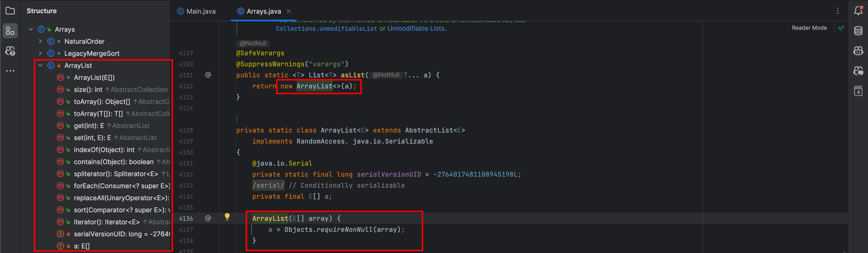Image resolution: width=868 pixels, height=253 pixels.
Task: Follow the Collections.unmodifiableList doc link
Action: [x=326, y=29]
